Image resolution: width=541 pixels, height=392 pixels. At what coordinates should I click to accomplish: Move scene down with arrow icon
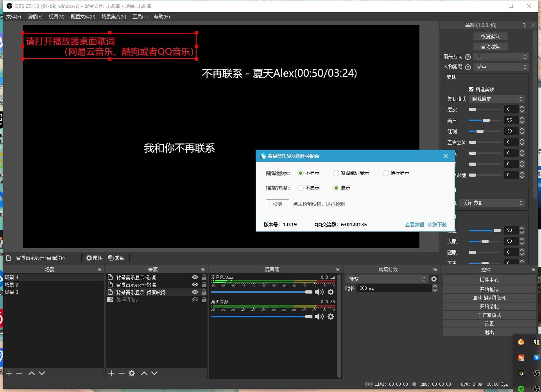point(42,373)
